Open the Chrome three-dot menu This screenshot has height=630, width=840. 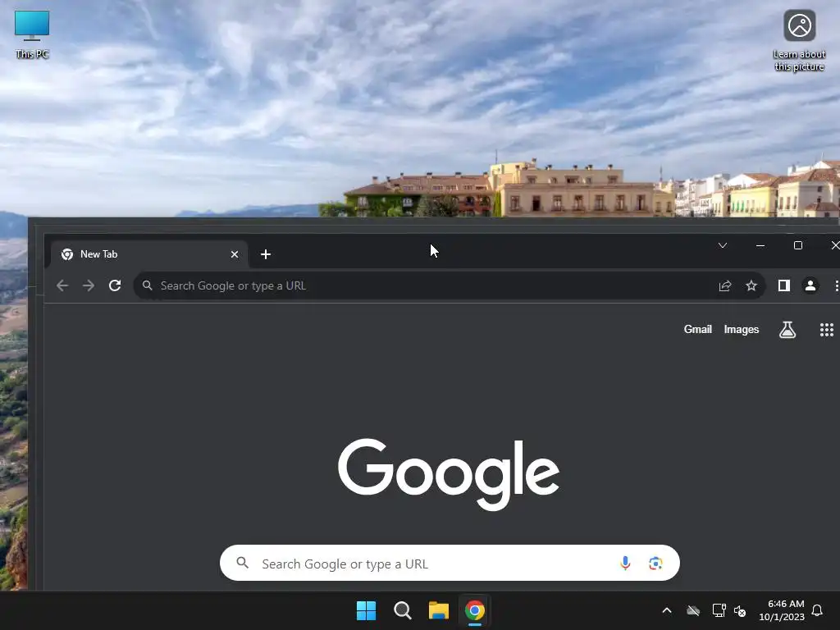(836, 285)
